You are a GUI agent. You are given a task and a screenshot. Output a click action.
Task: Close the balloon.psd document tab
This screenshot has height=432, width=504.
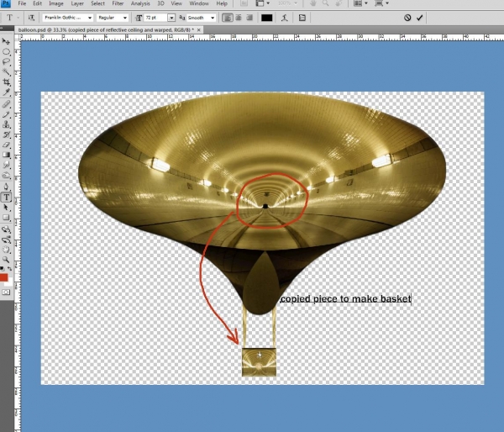point(199,30)
